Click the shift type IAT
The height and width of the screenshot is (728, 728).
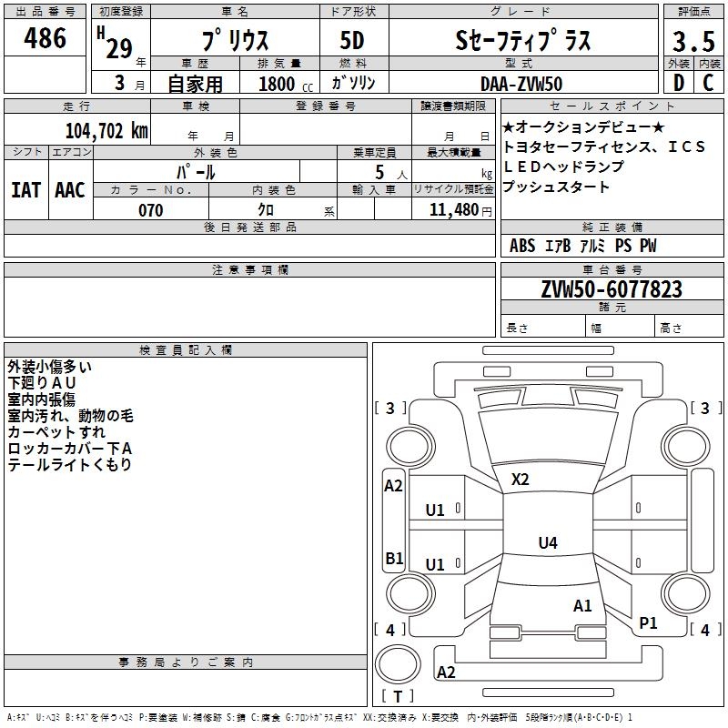tap(26, 190)
